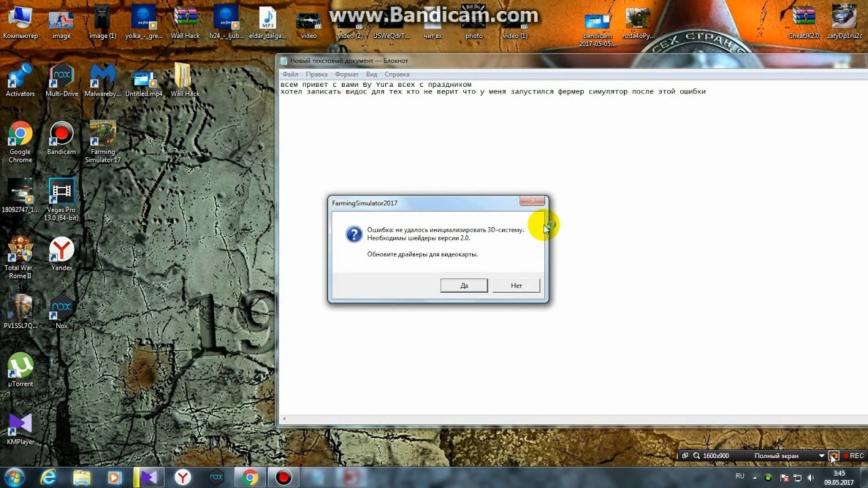Click inside the Notepad text area

tap(572, 247)
